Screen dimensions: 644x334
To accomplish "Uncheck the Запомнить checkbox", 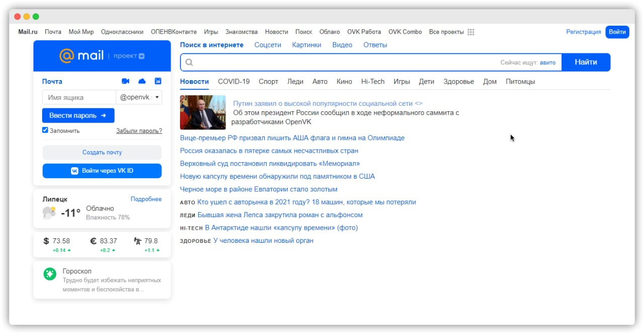I will pos(45,130).
